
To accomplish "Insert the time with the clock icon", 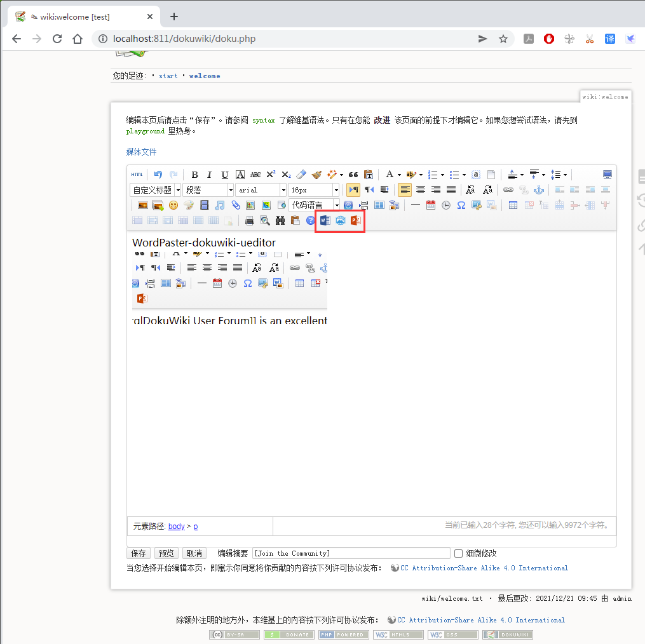I will 446,205.
